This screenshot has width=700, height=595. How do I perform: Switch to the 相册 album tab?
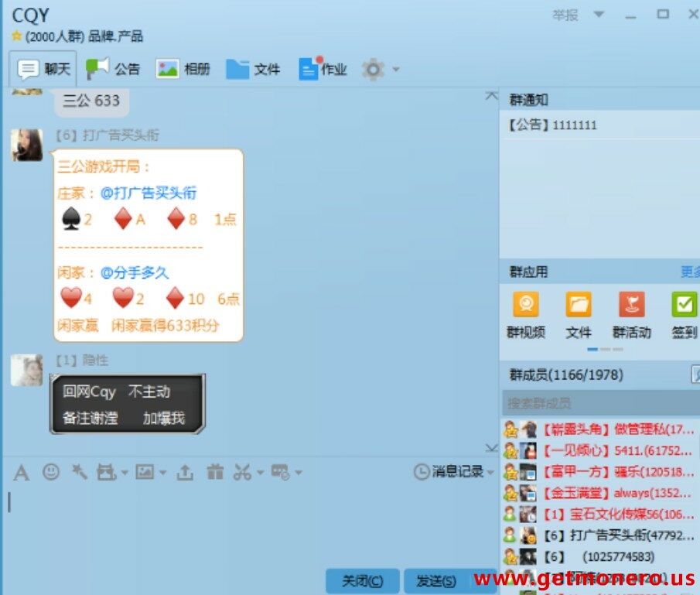(183, 70)
